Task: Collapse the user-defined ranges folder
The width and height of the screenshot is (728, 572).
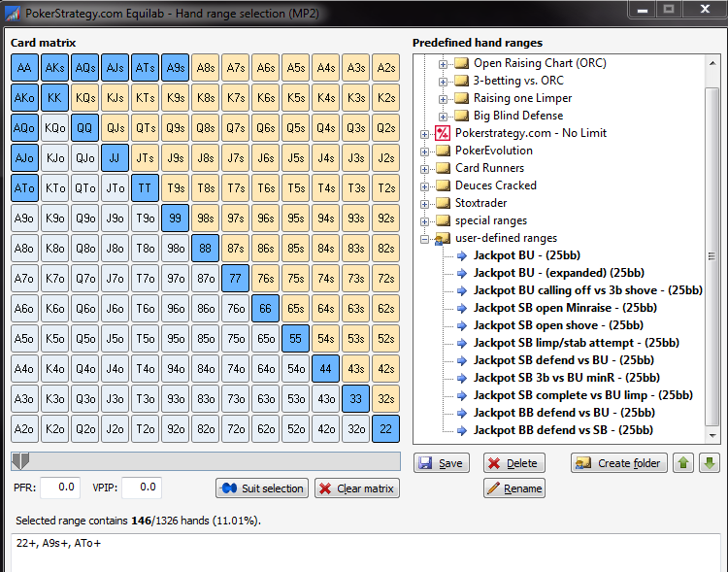Action: tap(424, 239)
